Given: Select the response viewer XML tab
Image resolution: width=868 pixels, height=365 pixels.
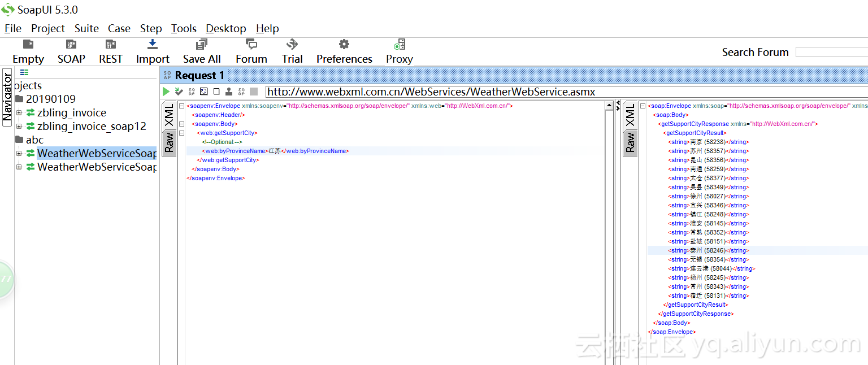Looking at the screenshot, I should click(x=630, y=115).
